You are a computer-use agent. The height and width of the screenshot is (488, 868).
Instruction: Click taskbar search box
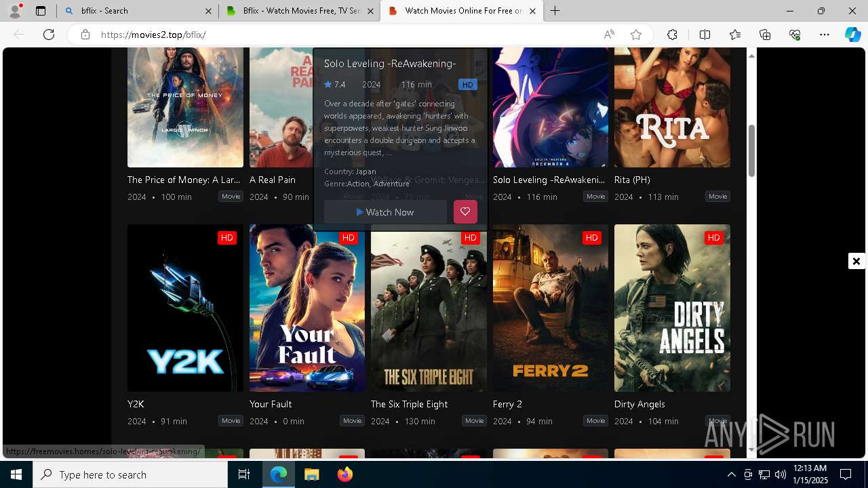tap(130, 474)
